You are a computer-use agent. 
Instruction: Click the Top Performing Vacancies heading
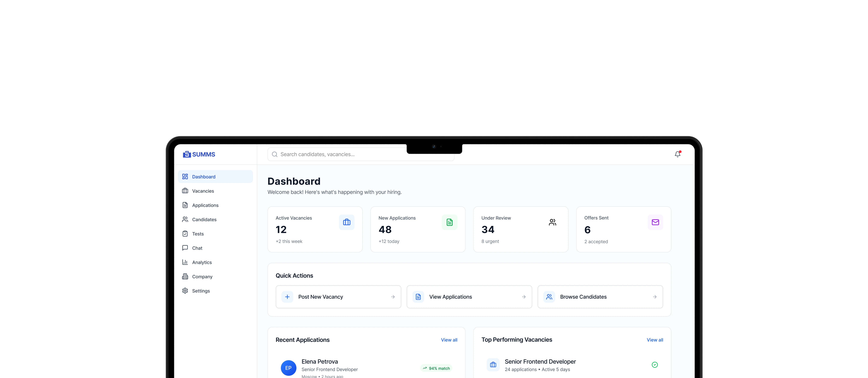pyautogui.click(x=517, y=340)
